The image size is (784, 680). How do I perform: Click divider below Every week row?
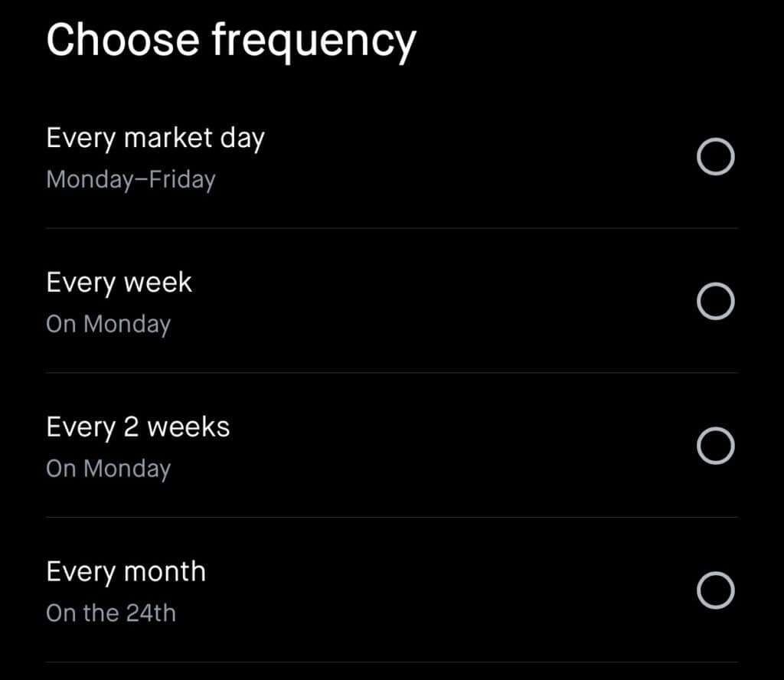click(392, 373)
